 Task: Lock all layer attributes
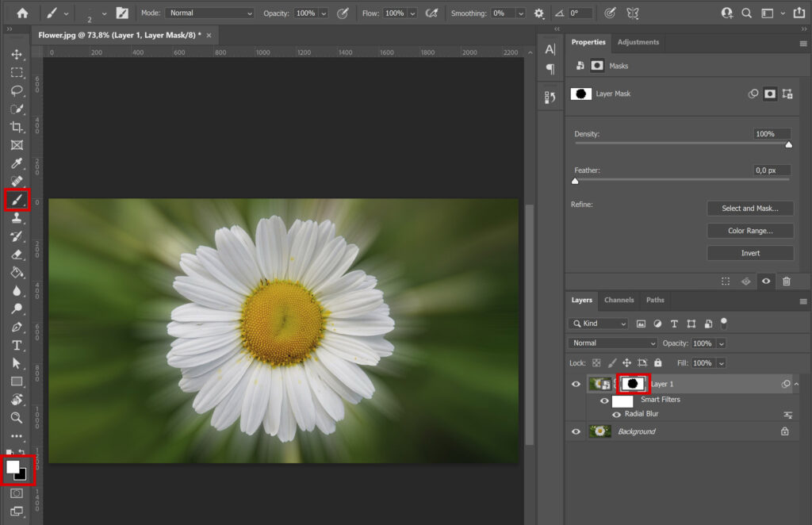pos(657,363)
